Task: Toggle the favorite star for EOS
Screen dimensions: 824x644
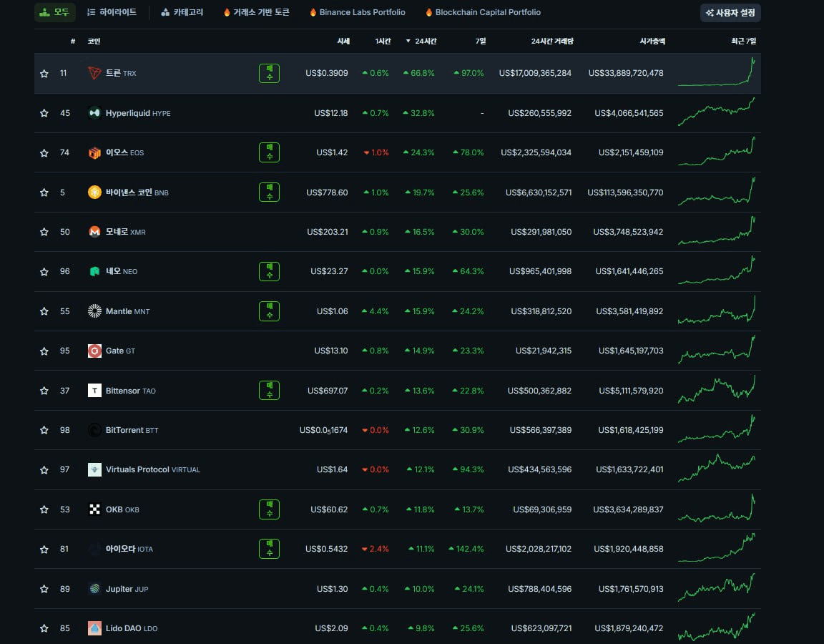Action: 44,153
